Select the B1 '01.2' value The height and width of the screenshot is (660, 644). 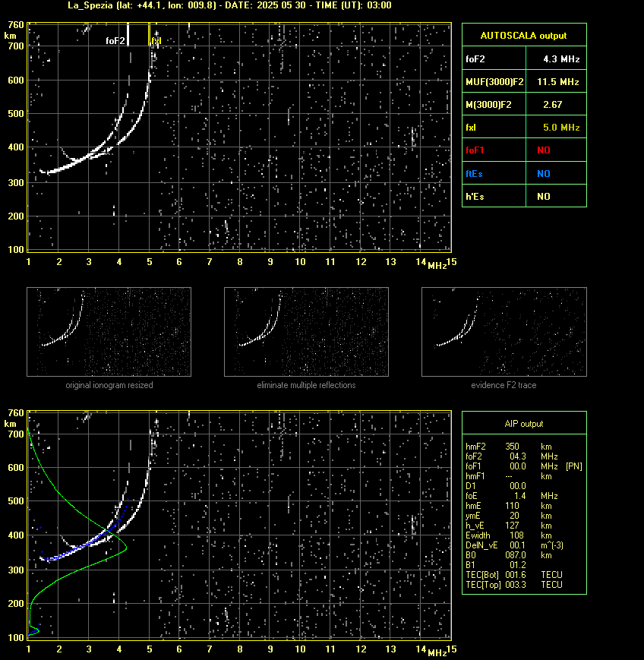click(x=518, y=565)
